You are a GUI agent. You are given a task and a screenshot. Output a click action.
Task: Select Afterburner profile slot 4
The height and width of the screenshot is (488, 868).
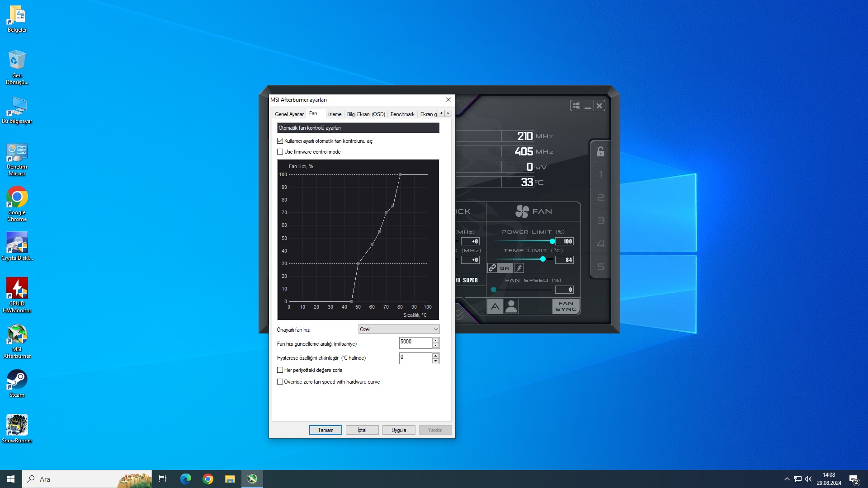(600, 244)
